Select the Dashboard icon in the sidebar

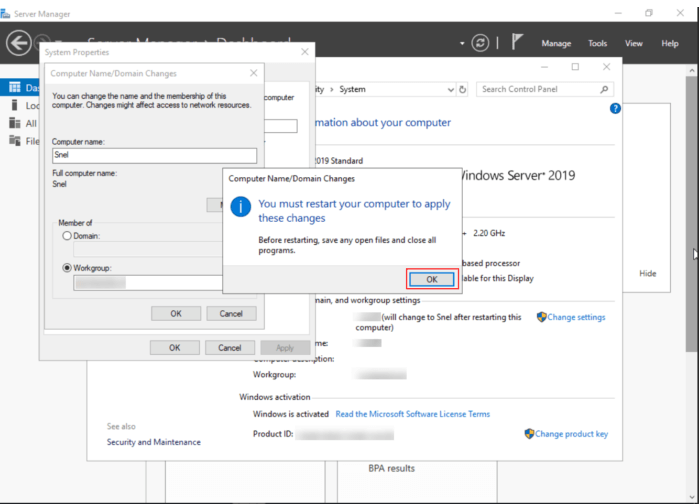(x=15, y=87)
